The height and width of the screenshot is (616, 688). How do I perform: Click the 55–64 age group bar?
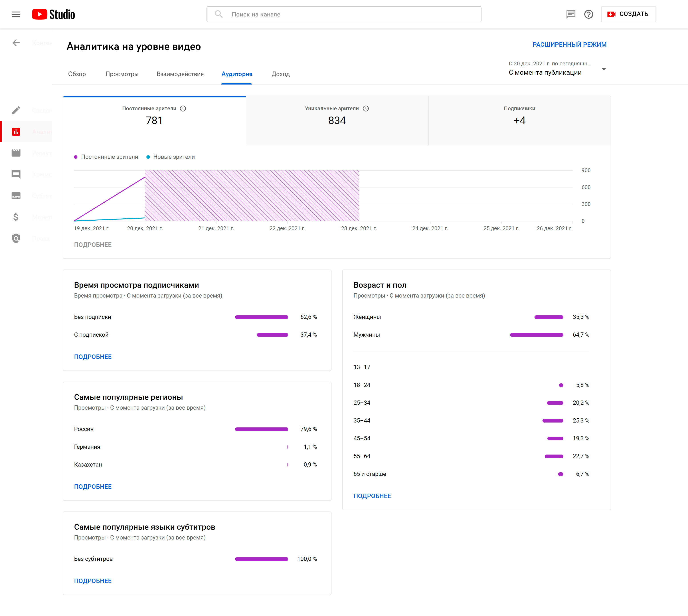click(554, 457)
